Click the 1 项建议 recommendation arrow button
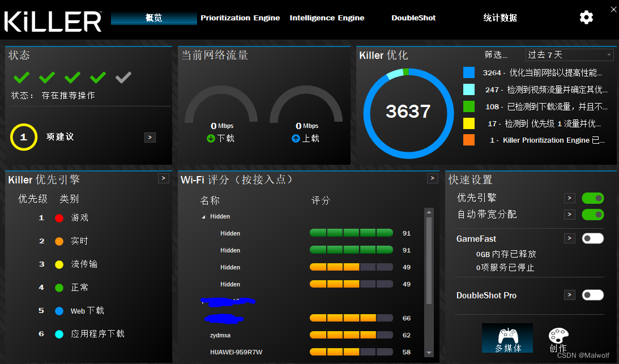This screenshot has width=619, height=364. point(150,137)
